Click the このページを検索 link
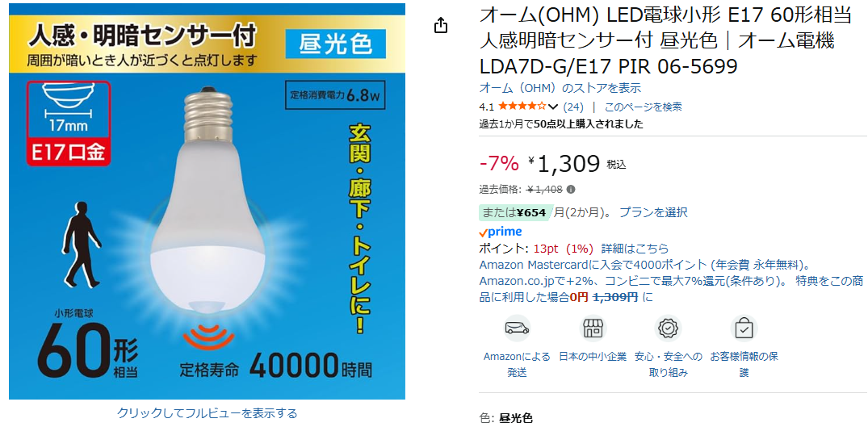Image resolution: width=868 pixels, height=427 pixels. [x=643, y=107]
